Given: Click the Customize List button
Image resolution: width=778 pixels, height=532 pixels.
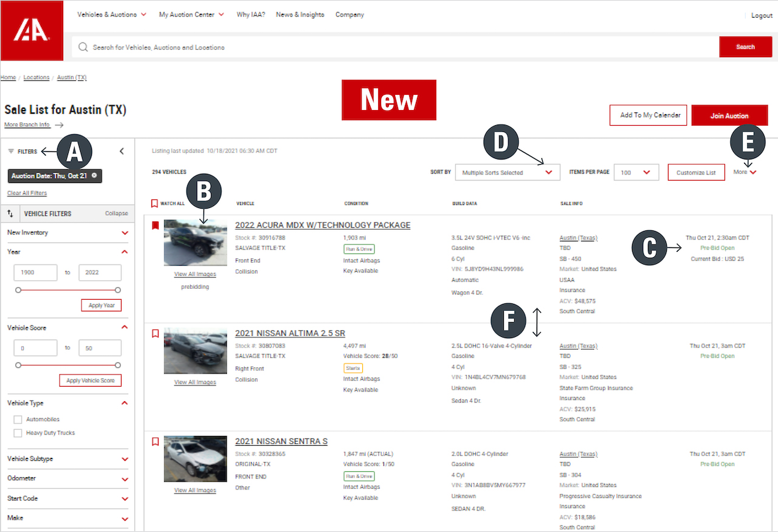Looking at the screenshot, I should 696,173.
